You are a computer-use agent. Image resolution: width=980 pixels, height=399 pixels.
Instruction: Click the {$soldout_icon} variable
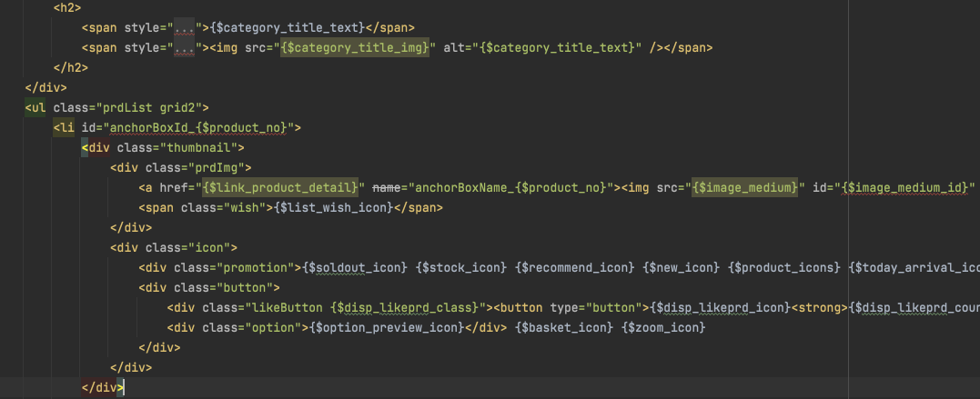click(355, 267)
